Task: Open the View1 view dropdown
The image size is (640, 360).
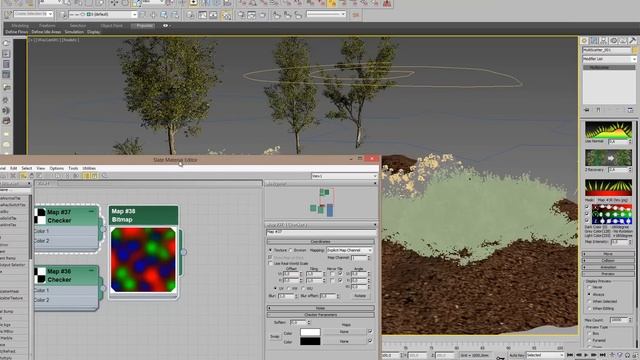Action: [344, 176]
